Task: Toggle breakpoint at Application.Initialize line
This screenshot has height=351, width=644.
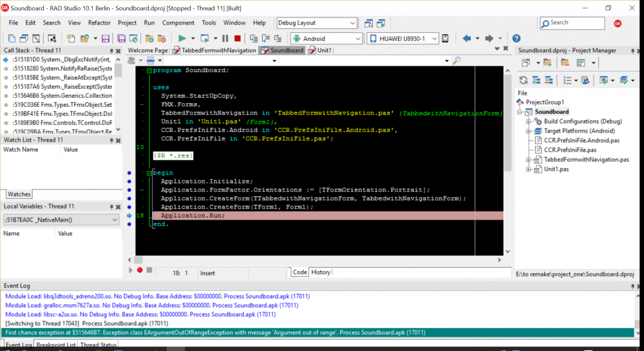Action: tap(129, 181)
